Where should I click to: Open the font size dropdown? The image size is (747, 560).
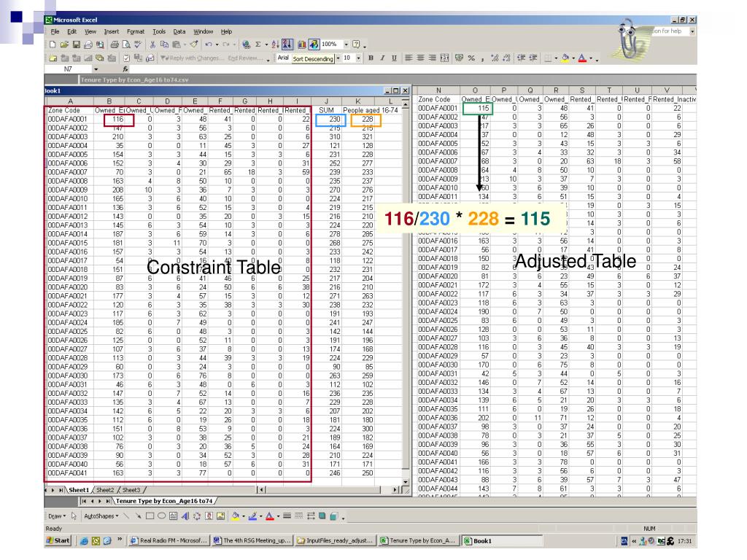pos(358,58)
